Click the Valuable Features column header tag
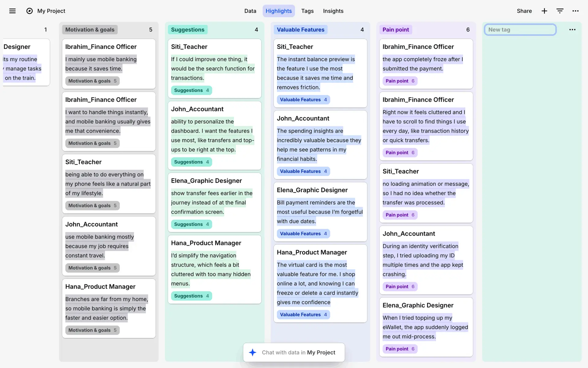 coord(300,30)
